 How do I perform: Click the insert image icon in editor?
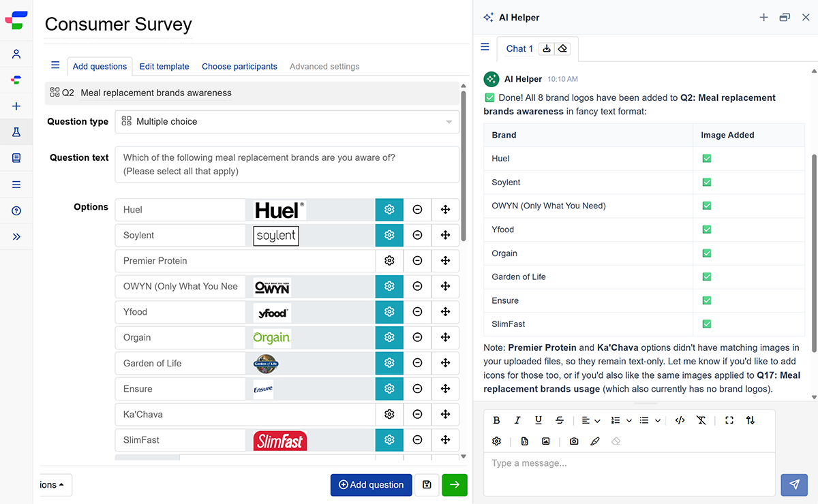(x=546, y=441)
